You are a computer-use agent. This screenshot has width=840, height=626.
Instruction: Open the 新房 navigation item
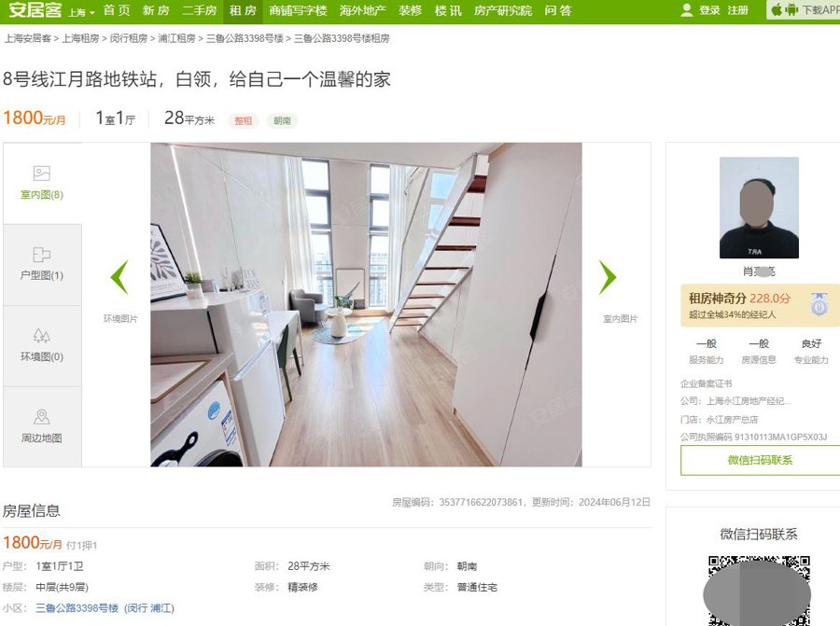156,10
